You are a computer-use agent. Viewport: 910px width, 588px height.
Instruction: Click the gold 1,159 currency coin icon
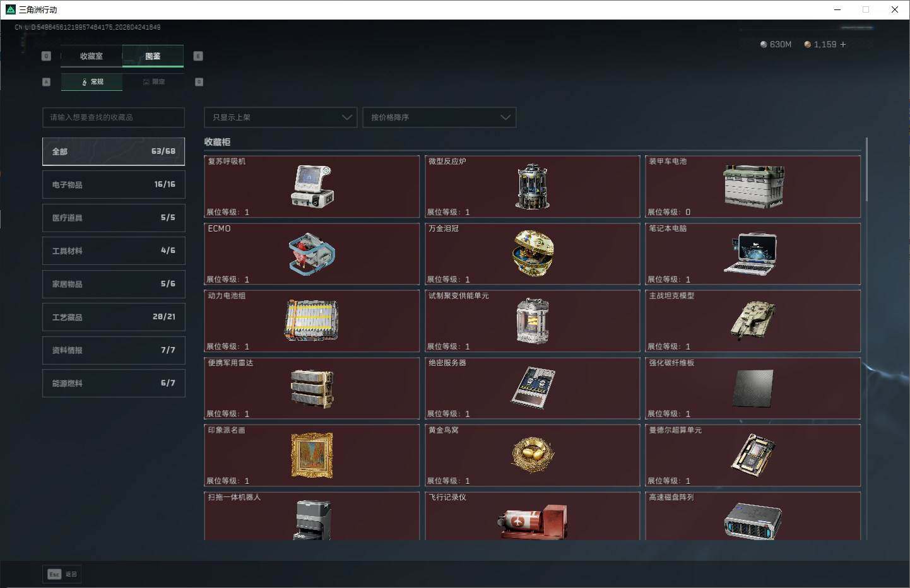coord(807,45)
